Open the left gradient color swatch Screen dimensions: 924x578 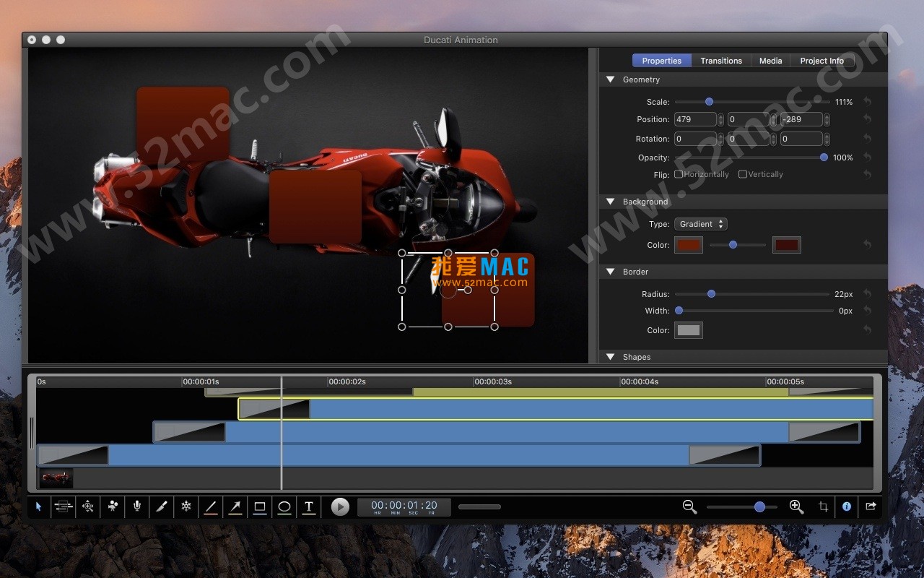tap(689, 245)
